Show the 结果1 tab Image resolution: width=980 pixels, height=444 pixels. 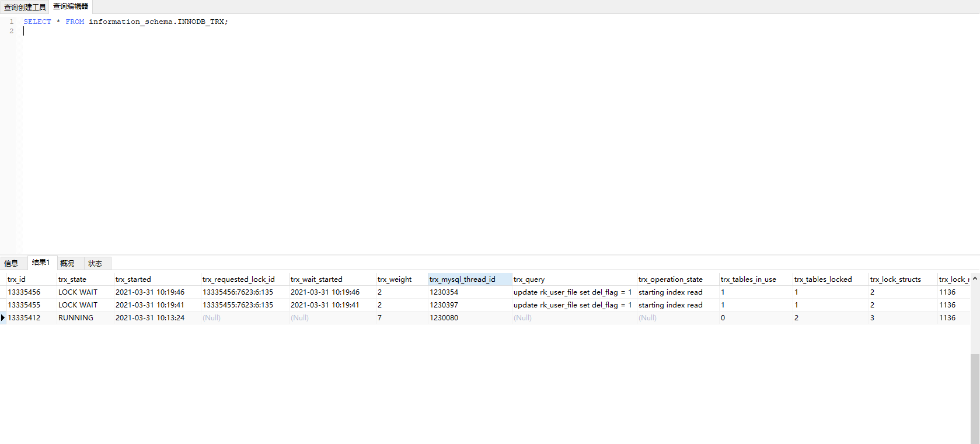[x=41, y=263]
